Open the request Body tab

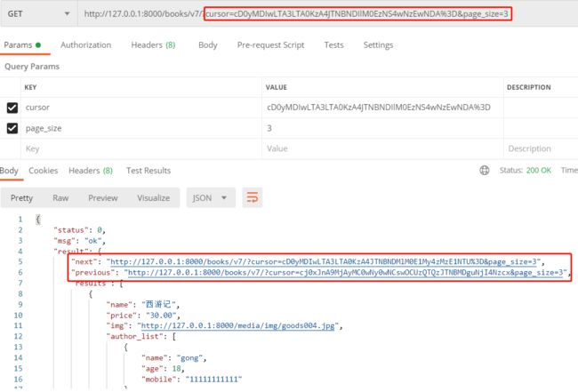(208, 45)
